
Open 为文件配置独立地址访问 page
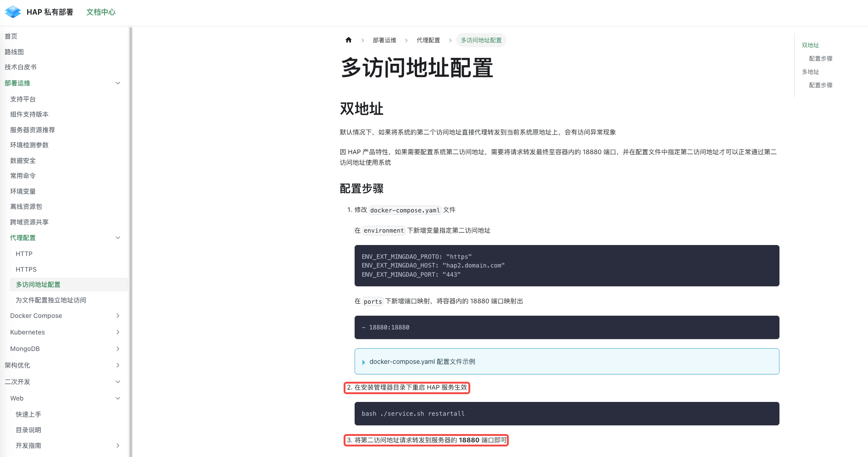coord(51,300)
